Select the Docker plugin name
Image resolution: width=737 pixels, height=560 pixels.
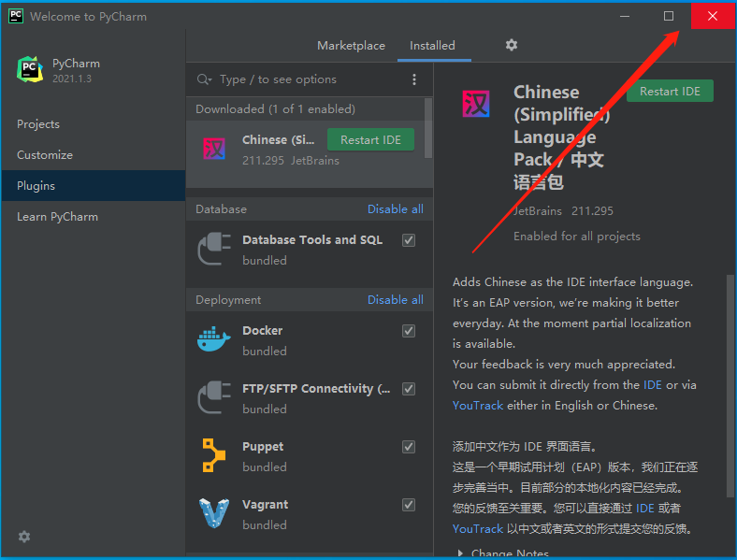tap(262, 331)
